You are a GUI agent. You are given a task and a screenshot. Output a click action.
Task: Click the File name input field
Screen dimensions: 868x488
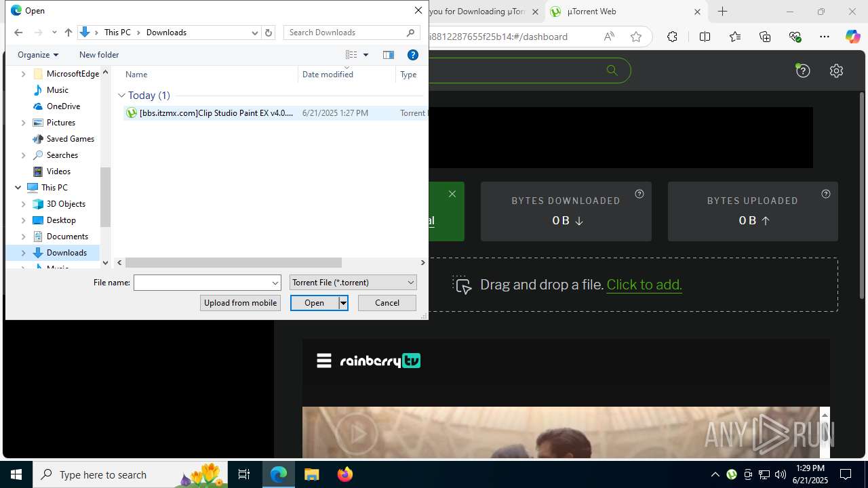pos(202,283)
